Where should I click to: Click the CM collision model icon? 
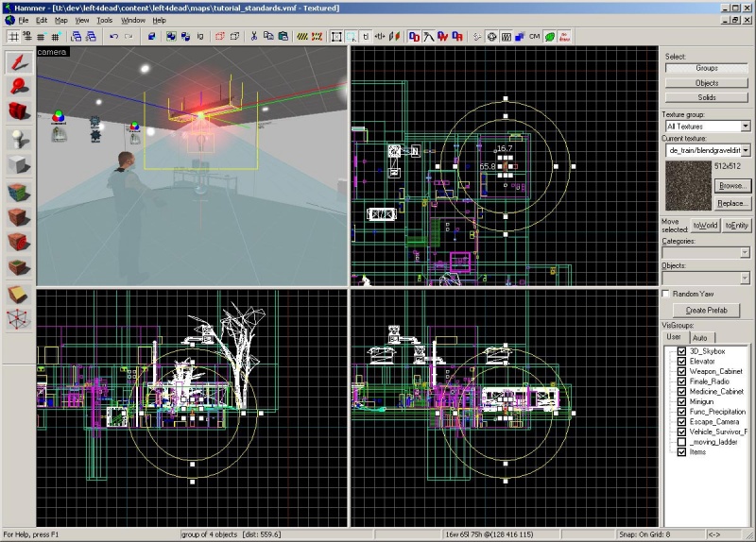(x=535, y=37)
